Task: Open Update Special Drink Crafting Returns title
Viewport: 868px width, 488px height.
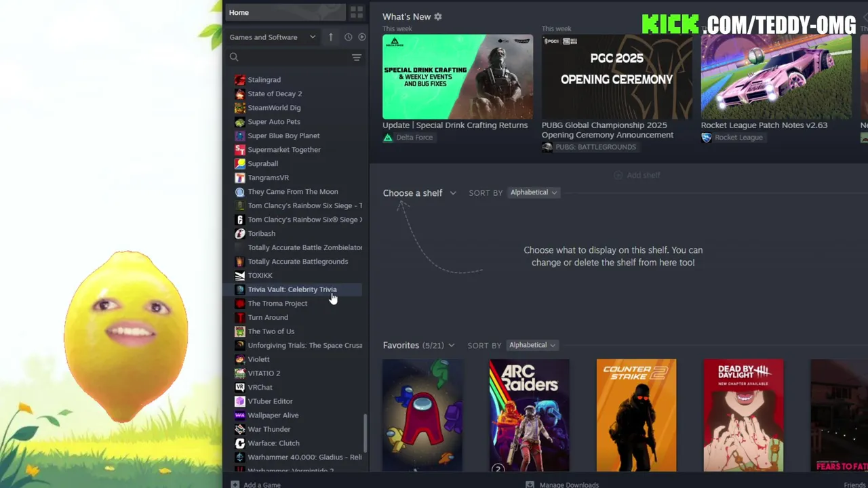Action: pyautogui.click(x=455, y=125)
